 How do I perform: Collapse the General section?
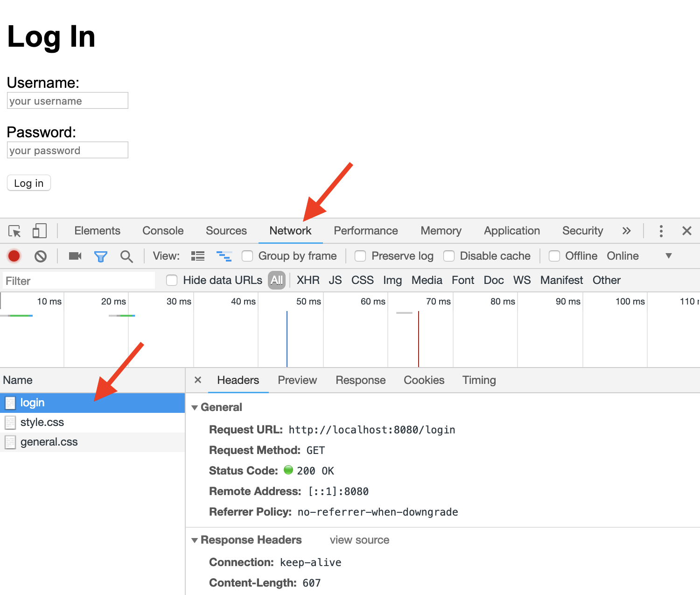point(195,408)
